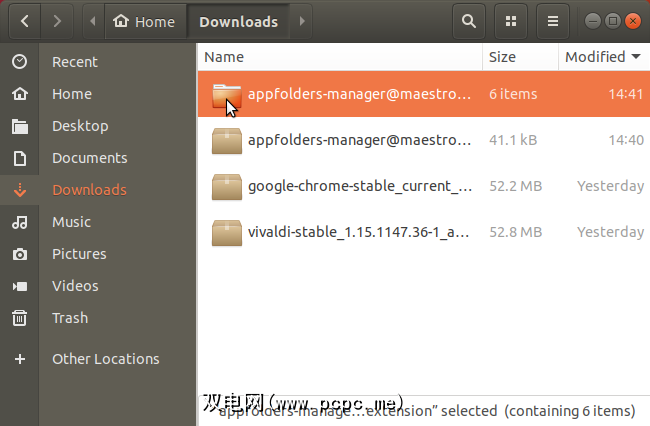Open the search magnifier button
650x426 pixels.
469,21
